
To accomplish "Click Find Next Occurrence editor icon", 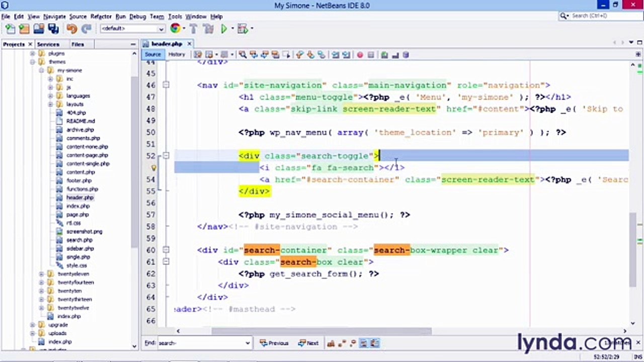I will pyautogui.click(x=264, y=54).
